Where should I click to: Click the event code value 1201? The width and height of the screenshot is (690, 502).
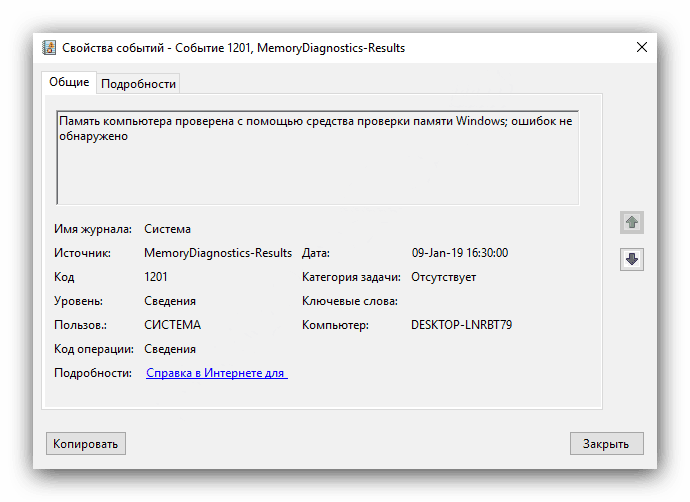coord(156,277)
